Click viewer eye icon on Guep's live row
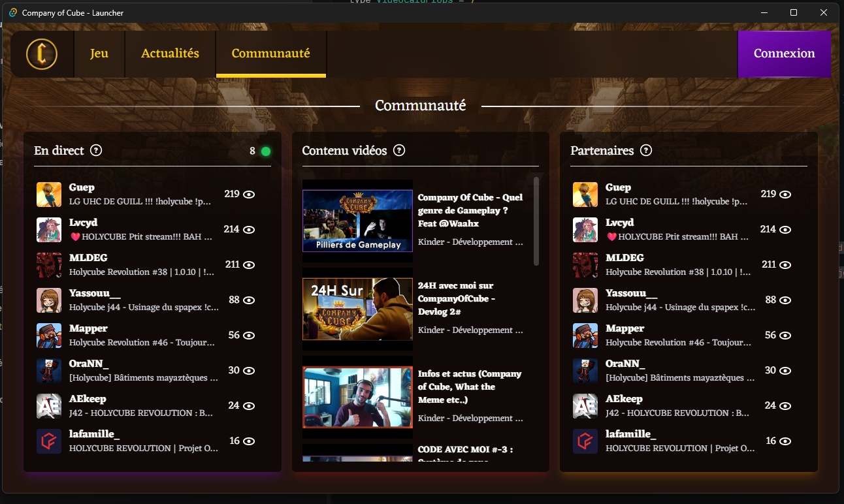This screenshot has height=504, width=844. 249,195
